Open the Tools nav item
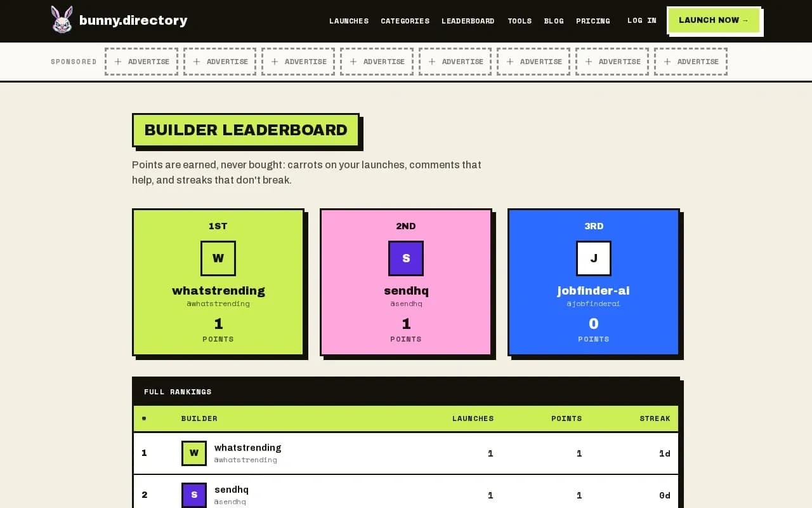812x508 pixels. pos(520,21)
